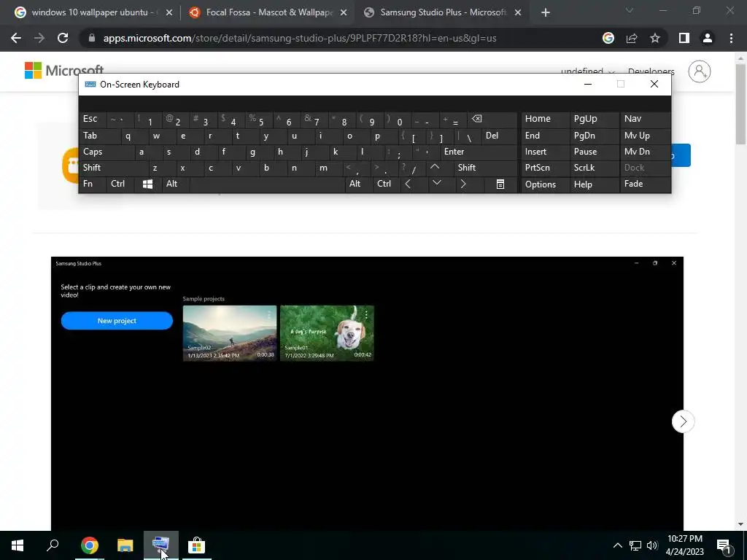747x560 pixels.
Task: Open the tab search dropdown chevron
Action: point(630,10)
